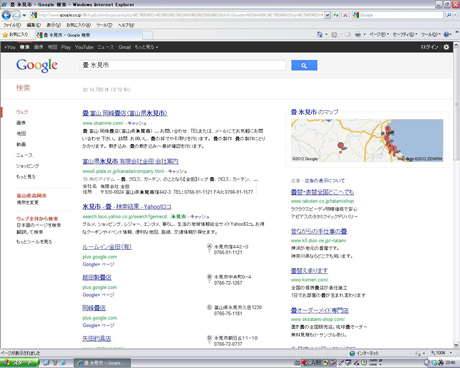Open ルームイン金田(有) place listing
460x368 pixels.
coord(107,247)
